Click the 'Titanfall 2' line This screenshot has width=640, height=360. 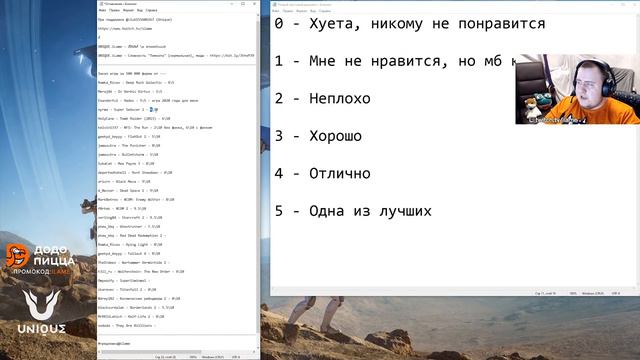pos(127,289)
